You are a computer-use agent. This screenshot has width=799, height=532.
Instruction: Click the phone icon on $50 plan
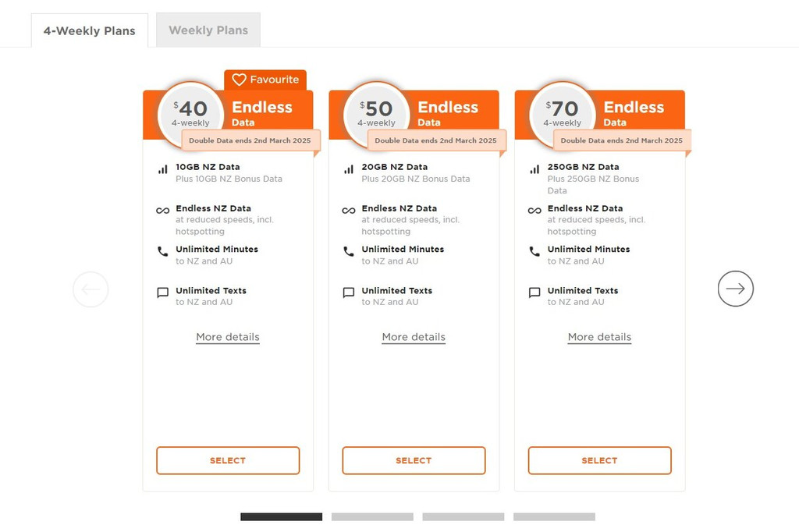pos(349,251)
